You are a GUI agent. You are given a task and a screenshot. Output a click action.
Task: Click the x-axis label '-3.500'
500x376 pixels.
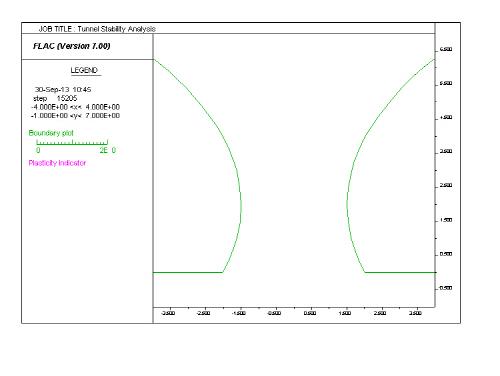pyautogui.click(x=168, y=313)
